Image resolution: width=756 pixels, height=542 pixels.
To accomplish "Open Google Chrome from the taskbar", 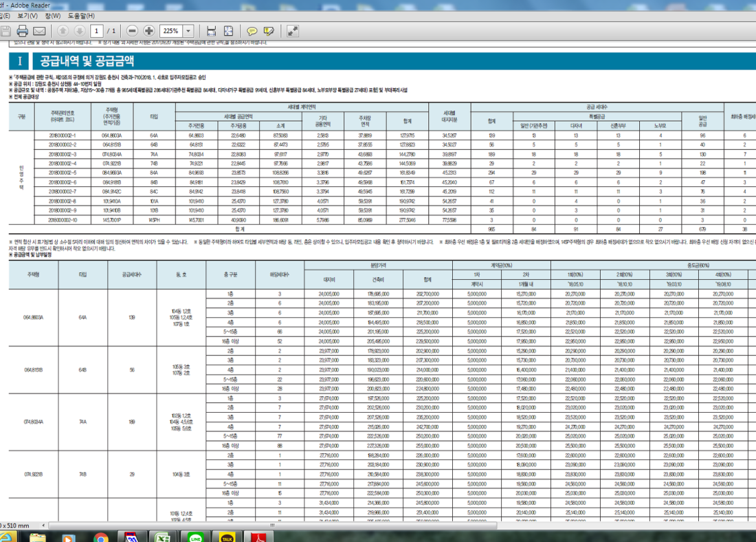I will [101, 537].
